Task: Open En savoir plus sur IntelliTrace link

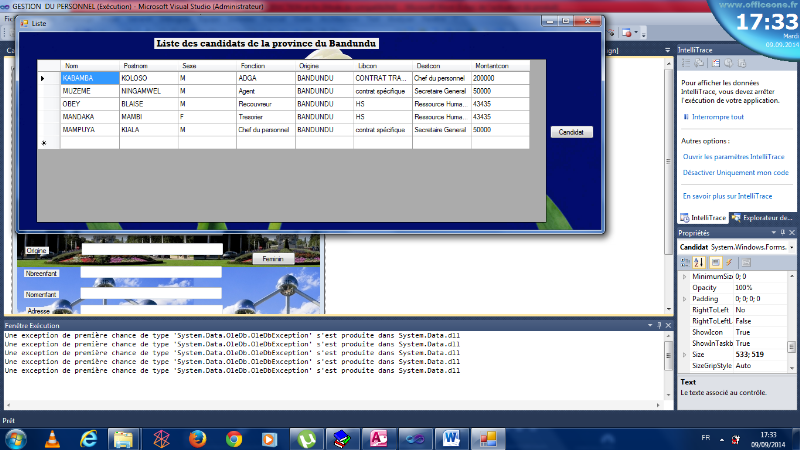Action: 727,196
